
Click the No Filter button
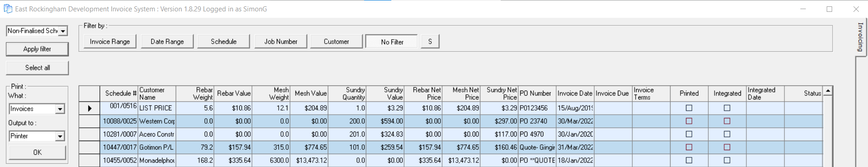pyautogui.click(x=392, y=41)
